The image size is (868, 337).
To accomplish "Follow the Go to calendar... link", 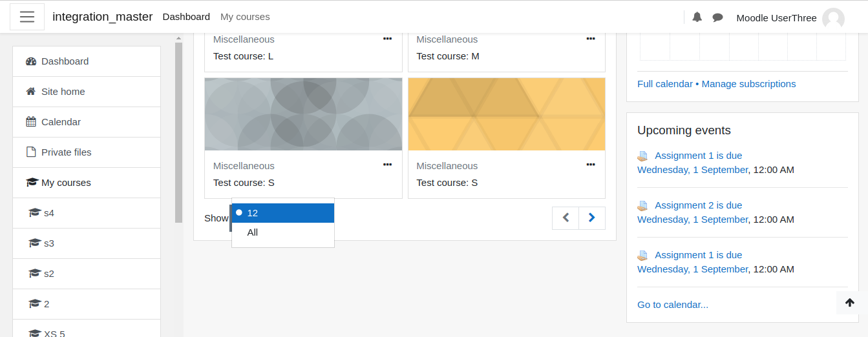I will 673,305.
